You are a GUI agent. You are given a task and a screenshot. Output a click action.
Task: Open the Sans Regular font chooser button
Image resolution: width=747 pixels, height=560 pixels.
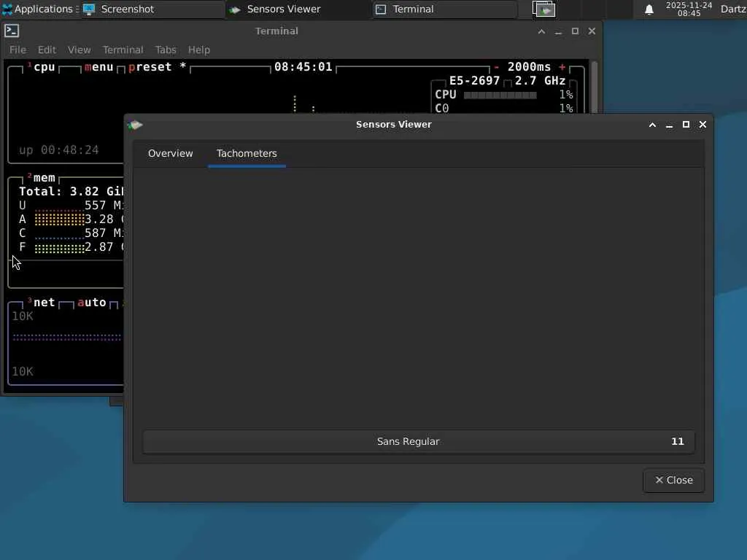[418, 441]
